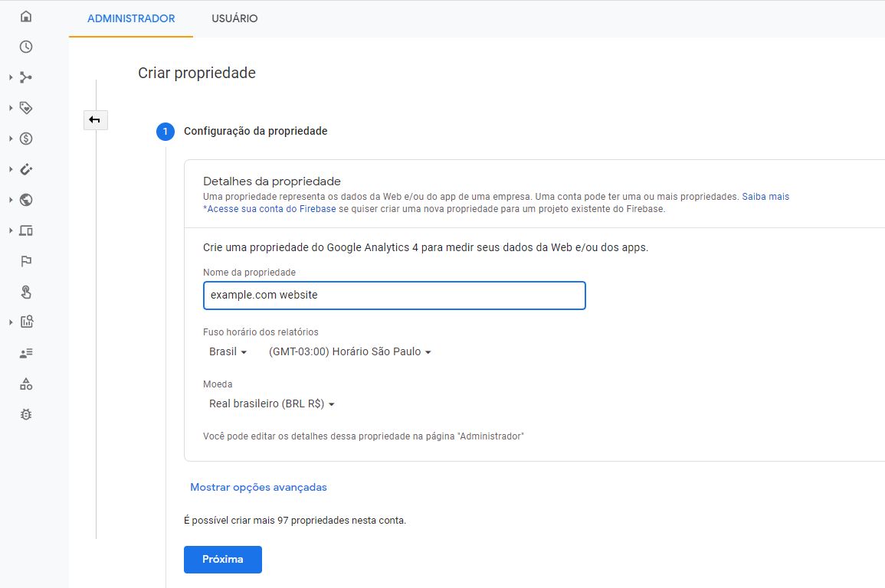The image size is (885, 588).
Task: Open the Monetization dollar icon
Action: 26,139
